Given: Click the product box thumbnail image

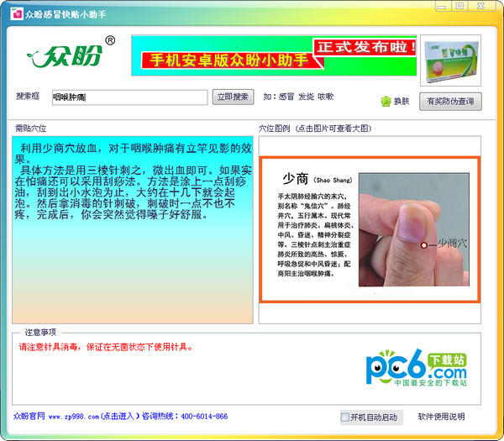Looking at the screenshot, I should coord(450,60).
